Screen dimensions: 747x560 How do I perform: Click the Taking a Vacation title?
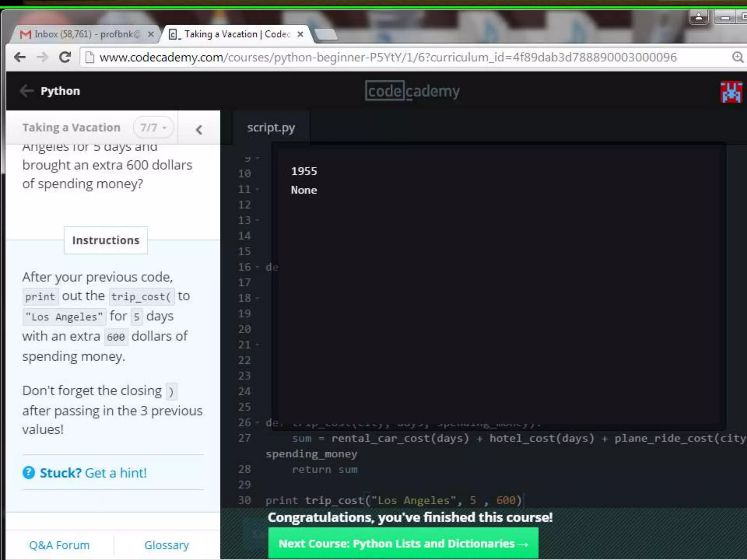coord(71,128)
